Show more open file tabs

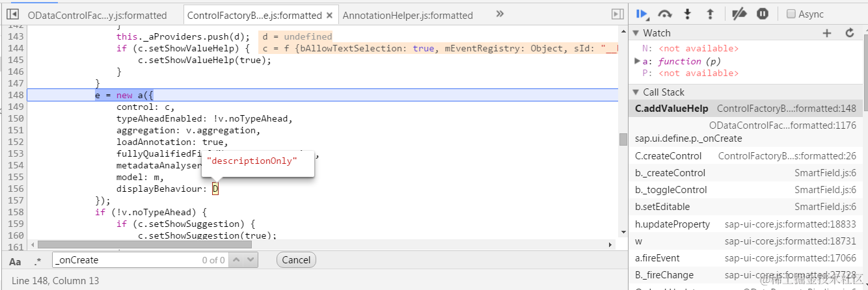tap(500, 14)
